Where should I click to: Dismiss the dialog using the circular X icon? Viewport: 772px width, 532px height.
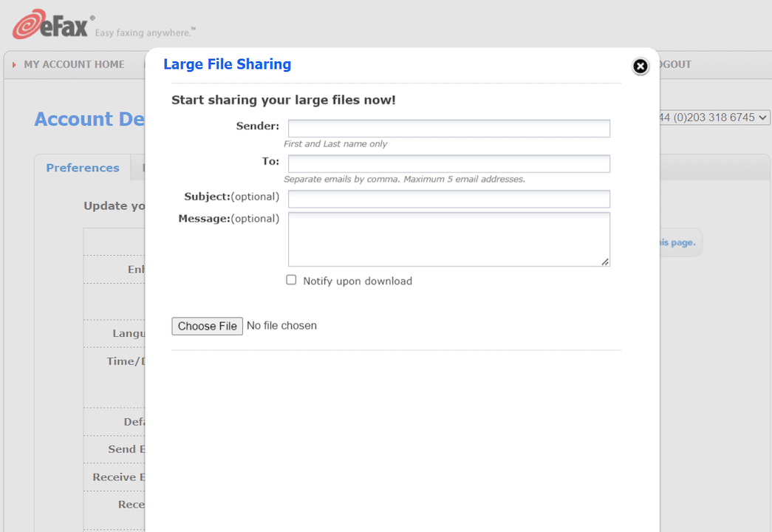640,66
